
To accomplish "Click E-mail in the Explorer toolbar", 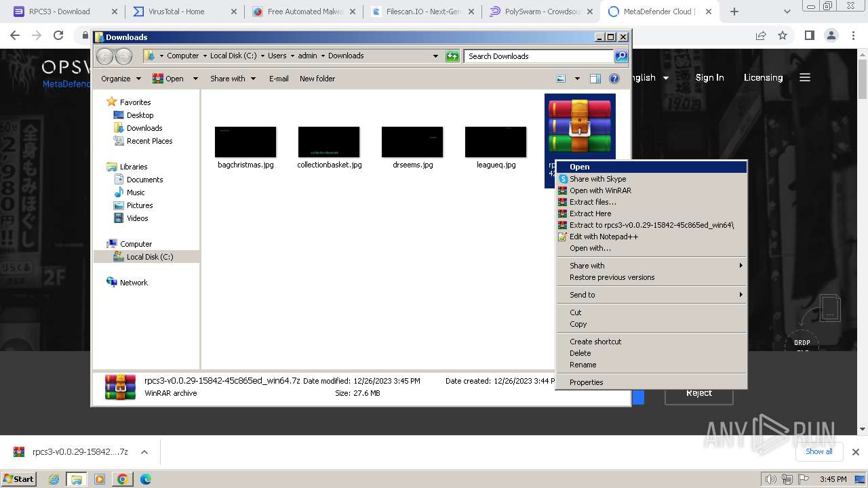I will coord(279,79).
